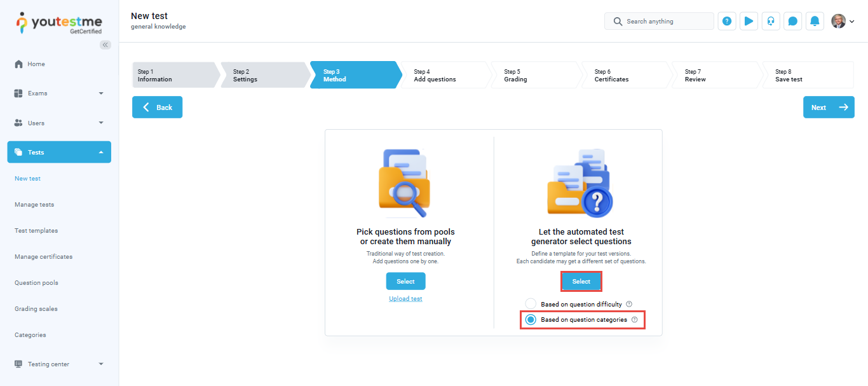Click the Upload test link

tap(405, 299)
